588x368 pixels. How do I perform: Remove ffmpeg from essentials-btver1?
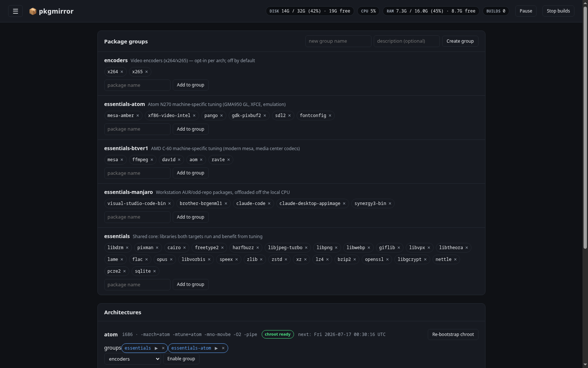(151, 160)
